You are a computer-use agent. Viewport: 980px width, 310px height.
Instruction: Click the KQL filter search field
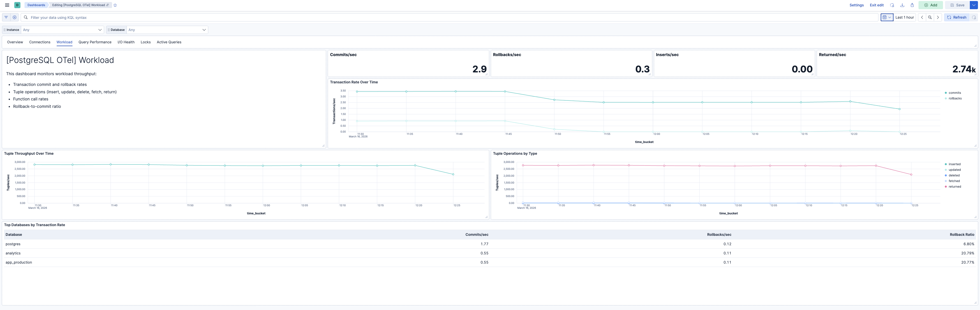tap(152, 17)
